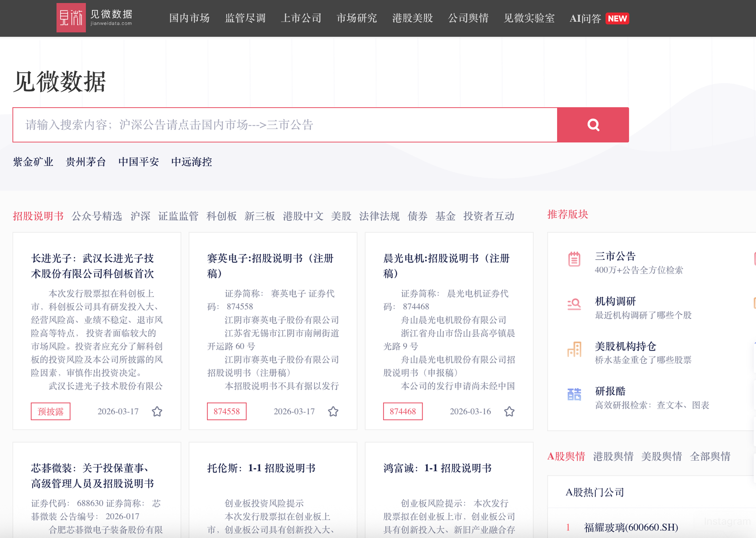Click the red magnifier search button
Screen dimensions: 756x538
593,125
